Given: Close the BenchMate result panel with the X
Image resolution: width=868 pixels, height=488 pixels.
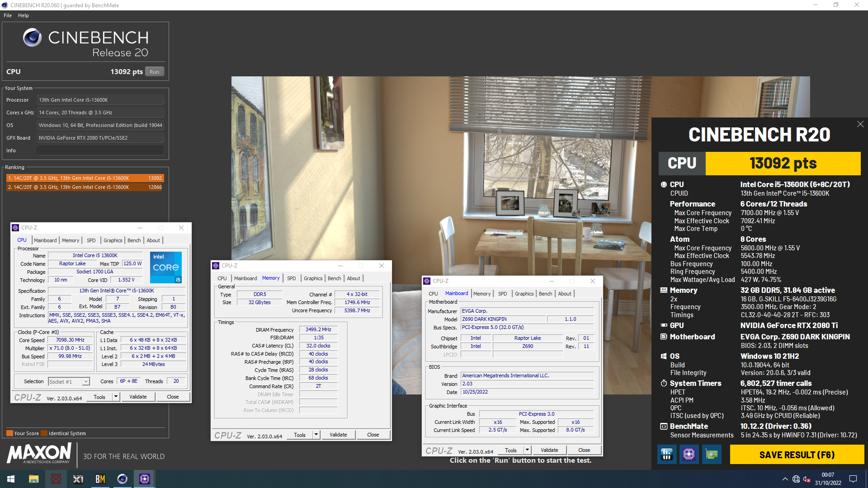Looking at the screenshot, I should tap(860, 124).
